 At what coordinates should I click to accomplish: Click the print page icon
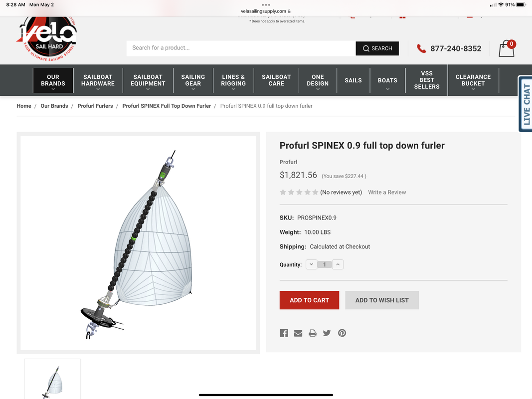[313, 333]
